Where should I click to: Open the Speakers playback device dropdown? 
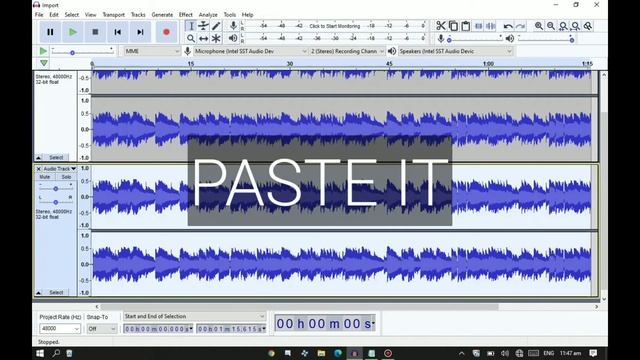point(455,51)
